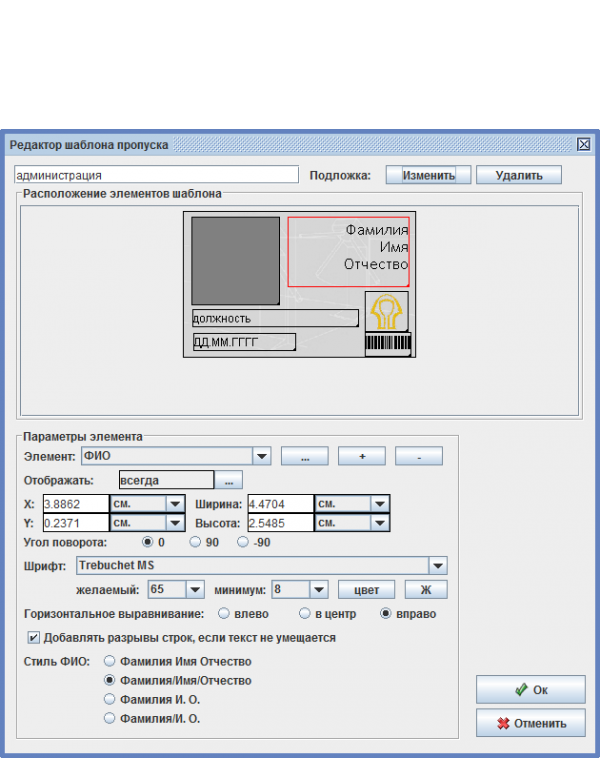This screenshot has width=600, height=758.
Task: Open the желаемый font size dropdown
Action: coord(195,590)
